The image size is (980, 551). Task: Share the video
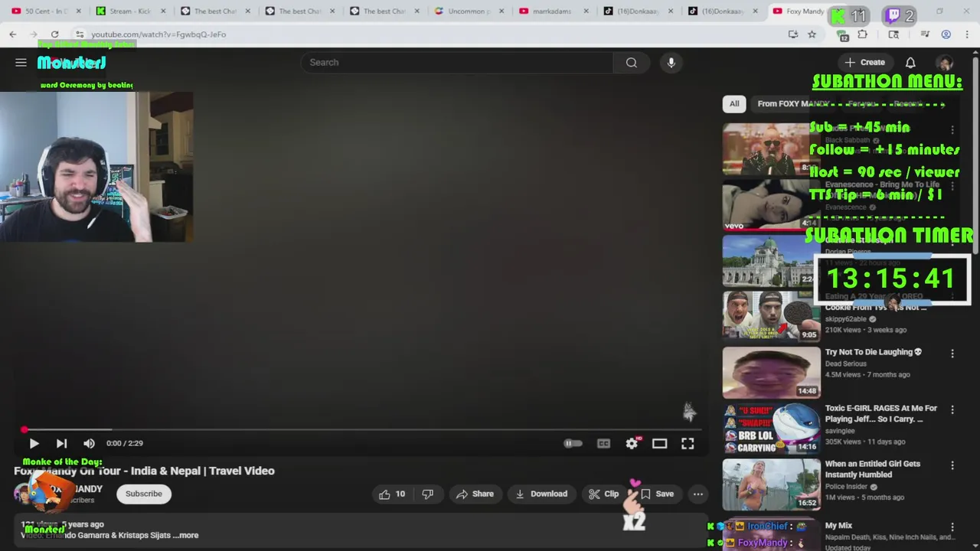pyautogui.click(x=475, y=494)
